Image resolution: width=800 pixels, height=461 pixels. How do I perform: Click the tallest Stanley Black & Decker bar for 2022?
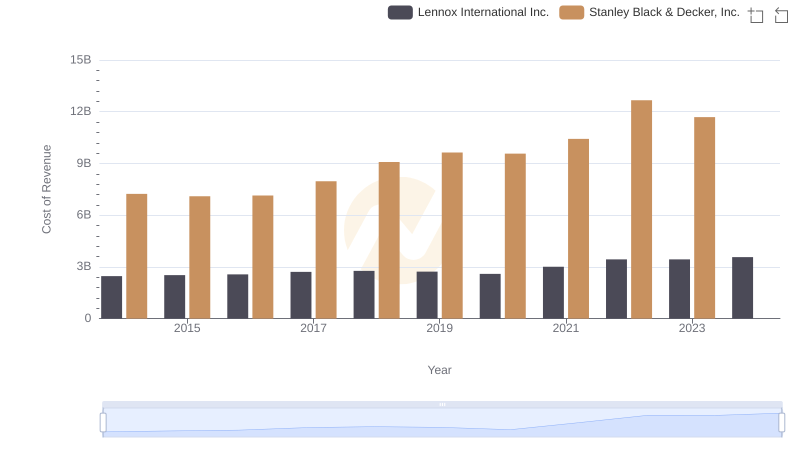coord(641,209)
